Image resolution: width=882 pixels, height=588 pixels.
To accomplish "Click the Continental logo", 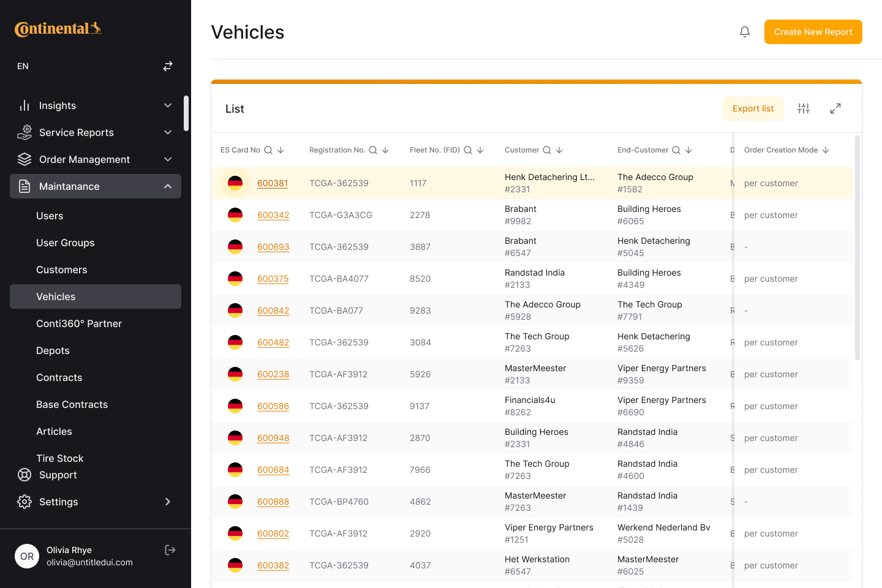I will (x=58, y=28).
